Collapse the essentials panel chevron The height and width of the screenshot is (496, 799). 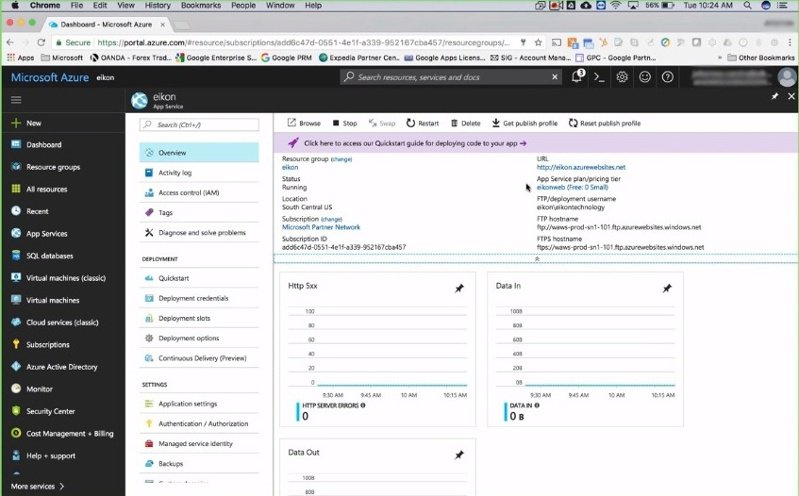coord(537,259)
